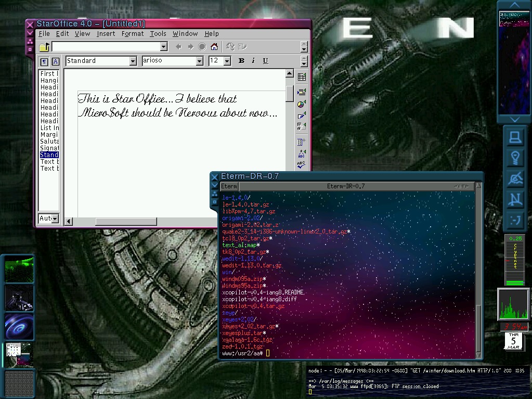Image resolution: width=532 pixels, height=399 pixels.
Task: Click the hand-drawing icon in desktop icon bar
Action: click(515, 179)
